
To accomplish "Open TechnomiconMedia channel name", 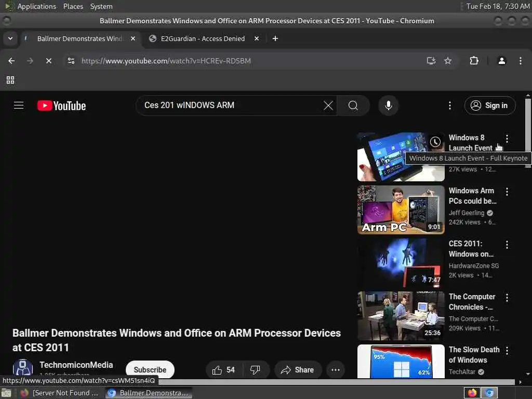I will [76, 365].
